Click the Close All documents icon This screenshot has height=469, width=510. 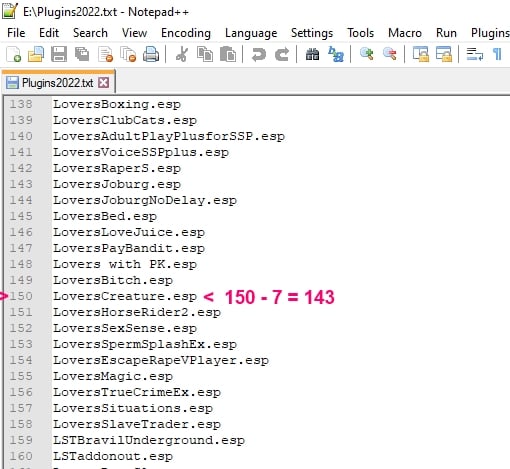coord(128,54)
